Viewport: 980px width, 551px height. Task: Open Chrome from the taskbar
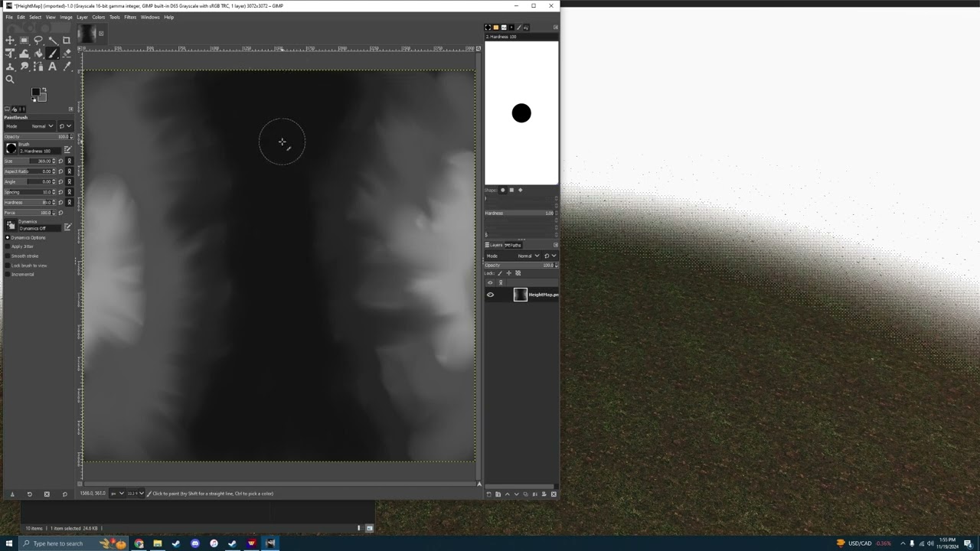[x=139, y=543]
